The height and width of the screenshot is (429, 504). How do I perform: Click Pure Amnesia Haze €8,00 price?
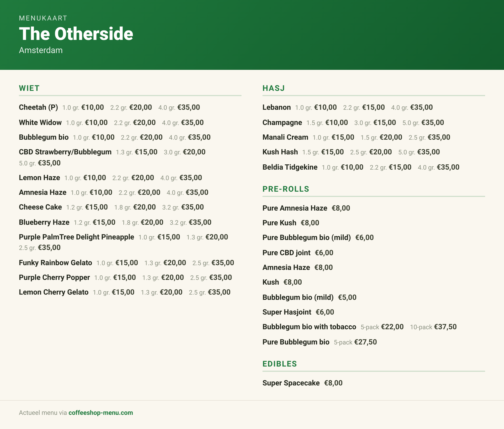(341, 208)
